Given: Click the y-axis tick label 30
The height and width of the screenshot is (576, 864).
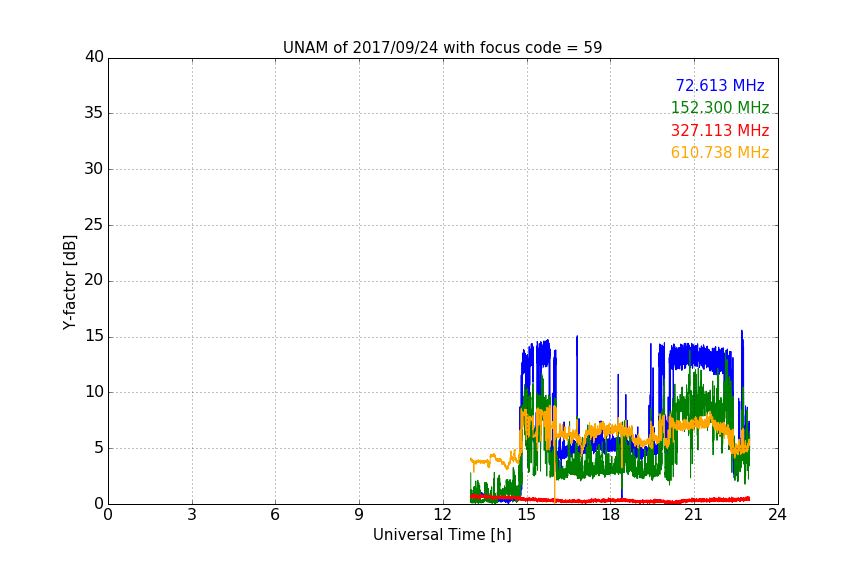Looking at the screenshot, I should coord(94,169).
